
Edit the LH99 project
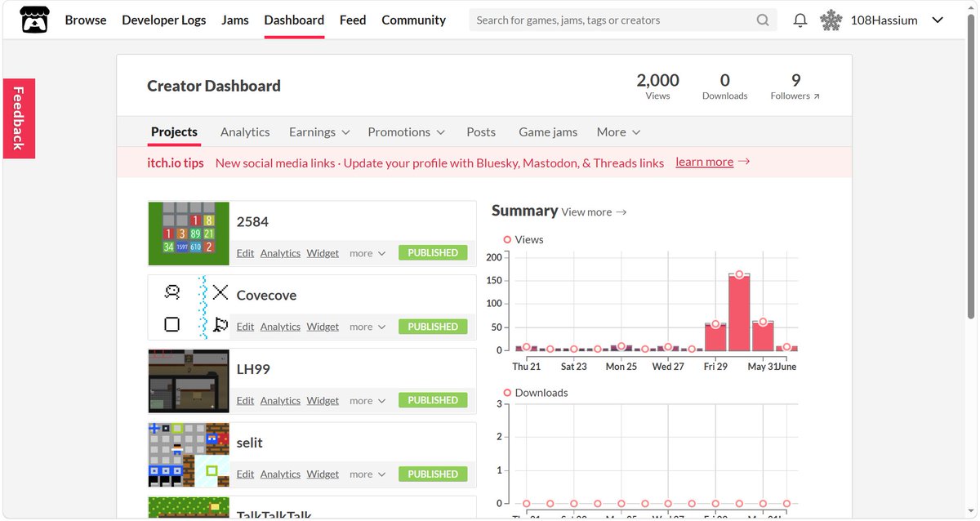pyautogui.click(x=245, y=400)
